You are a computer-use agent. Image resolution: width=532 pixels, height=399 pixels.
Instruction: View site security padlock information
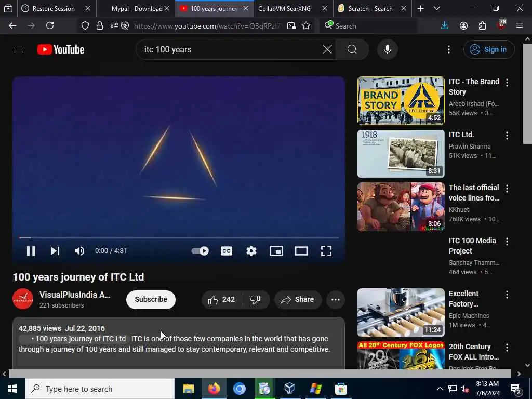click(99, 26)
